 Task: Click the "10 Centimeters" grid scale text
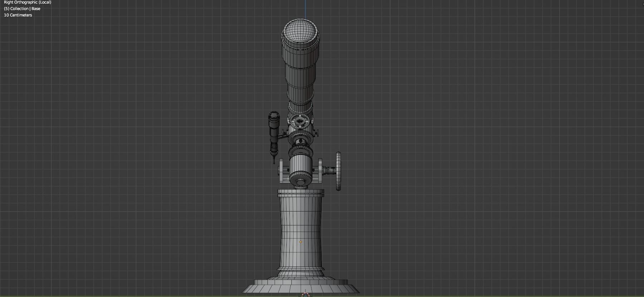18,15
